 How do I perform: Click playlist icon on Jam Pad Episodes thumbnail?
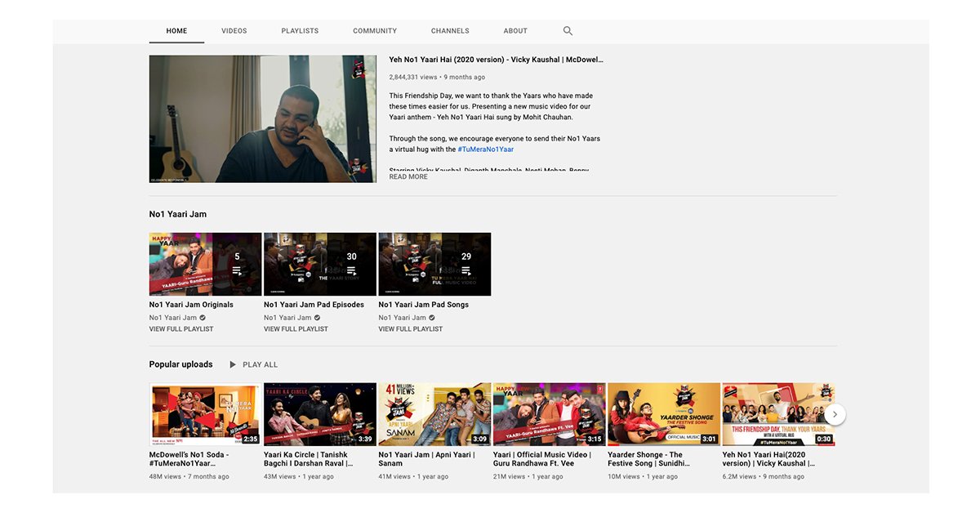pyautogui.click(x=351, y=270)
